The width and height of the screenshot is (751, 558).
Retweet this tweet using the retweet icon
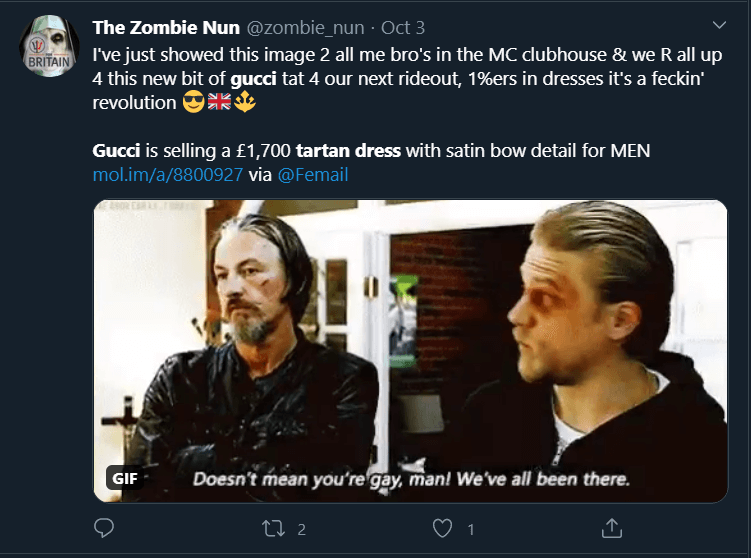pos(272,527)
